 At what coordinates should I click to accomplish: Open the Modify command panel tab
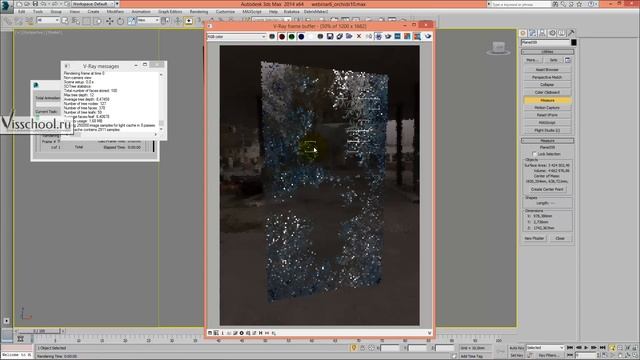pos(533,33)
